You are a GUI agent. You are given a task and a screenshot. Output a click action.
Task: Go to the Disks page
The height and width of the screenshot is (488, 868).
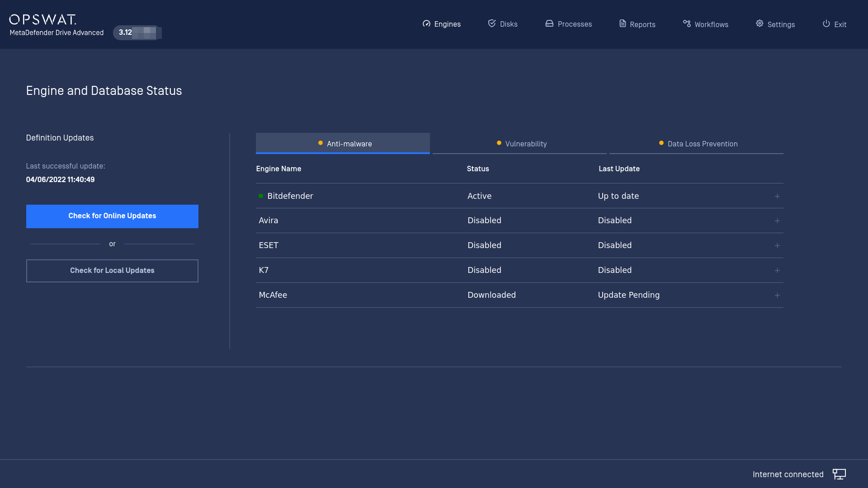[x=509, y=24]
